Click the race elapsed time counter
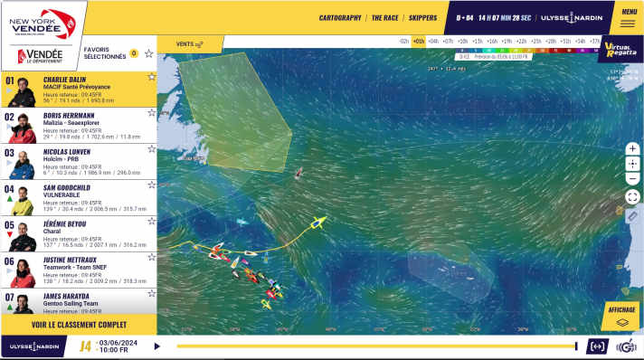644x360 pixels. (494, 18)
